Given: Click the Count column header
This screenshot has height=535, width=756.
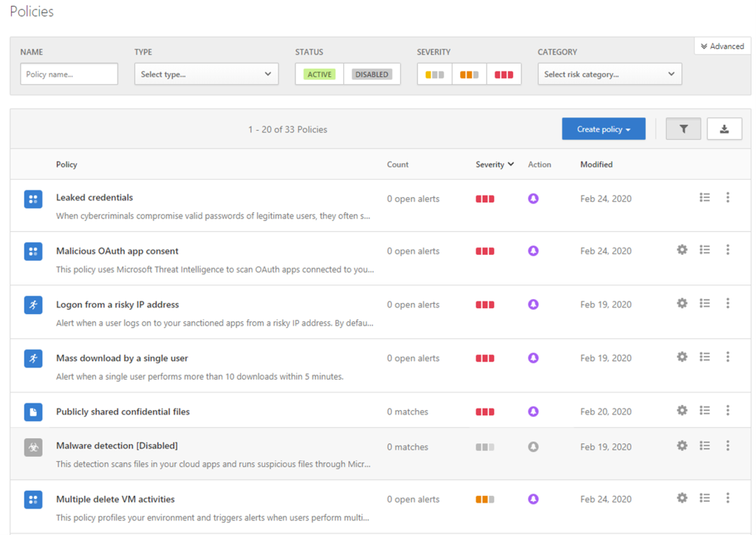Looking at the screenshot, I should (x=398, y=165).
